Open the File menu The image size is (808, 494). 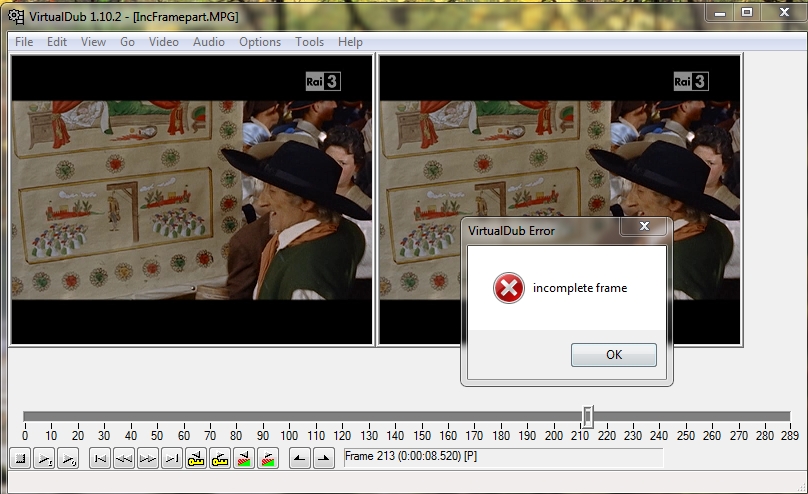click(x=24, y=42)
